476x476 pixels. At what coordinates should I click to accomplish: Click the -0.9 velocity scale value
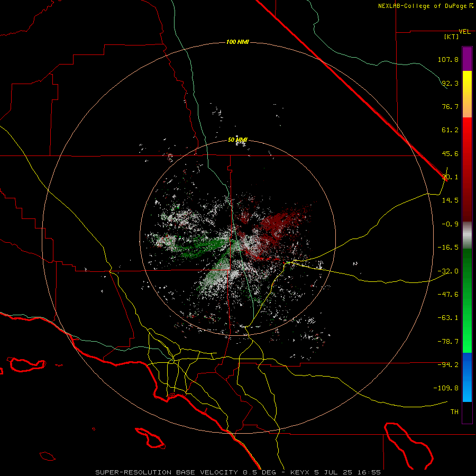450,224
